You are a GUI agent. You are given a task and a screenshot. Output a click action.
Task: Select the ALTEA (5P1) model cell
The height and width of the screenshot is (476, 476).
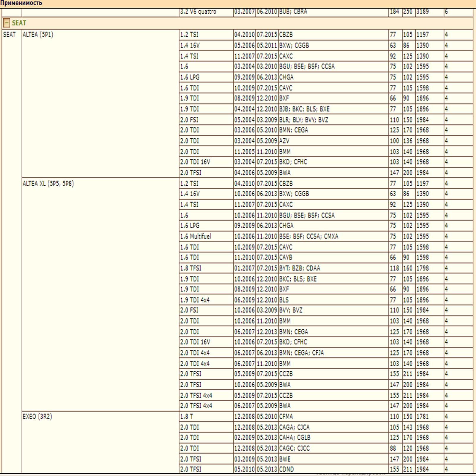[38, 35]
